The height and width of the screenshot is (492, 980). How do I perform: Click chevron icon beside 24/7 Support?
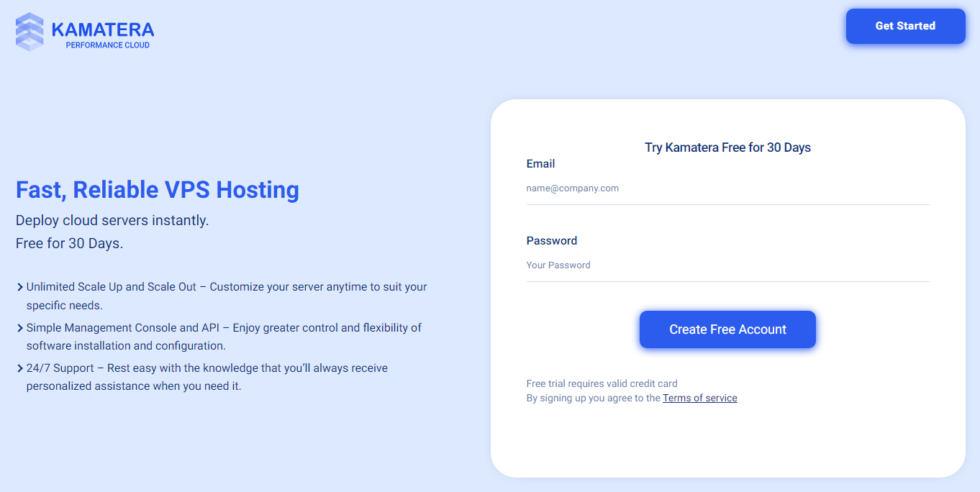19,368
